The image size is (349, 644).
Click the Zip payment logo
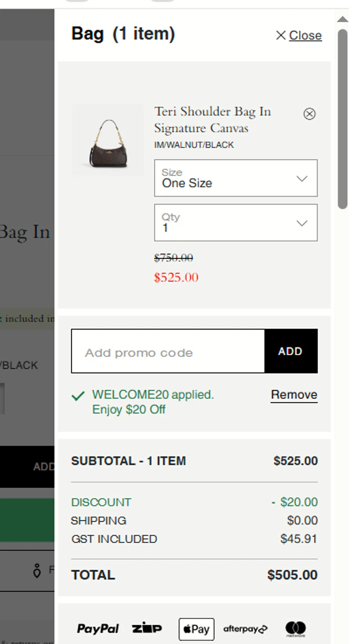[147, 629]
